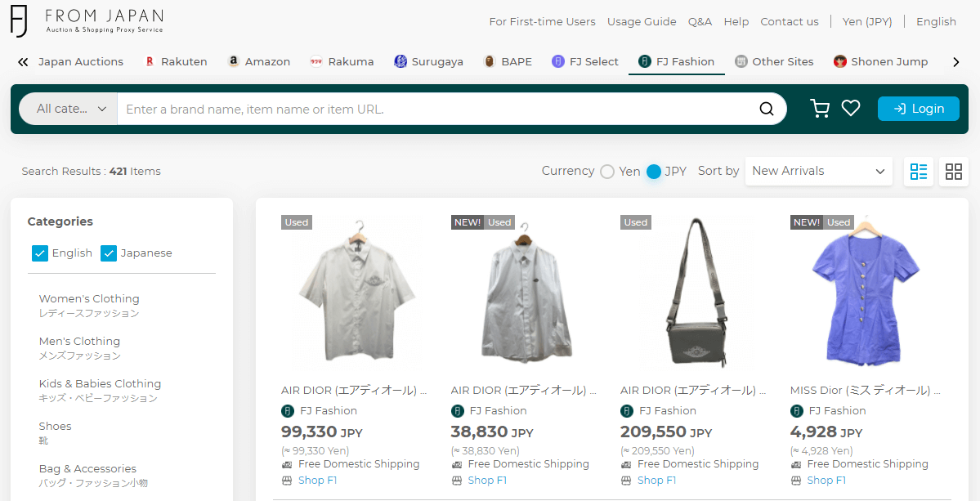Uncheck the English categories checkbox
The height and width of the screenshot is (501, 980).
pos(40,253)
